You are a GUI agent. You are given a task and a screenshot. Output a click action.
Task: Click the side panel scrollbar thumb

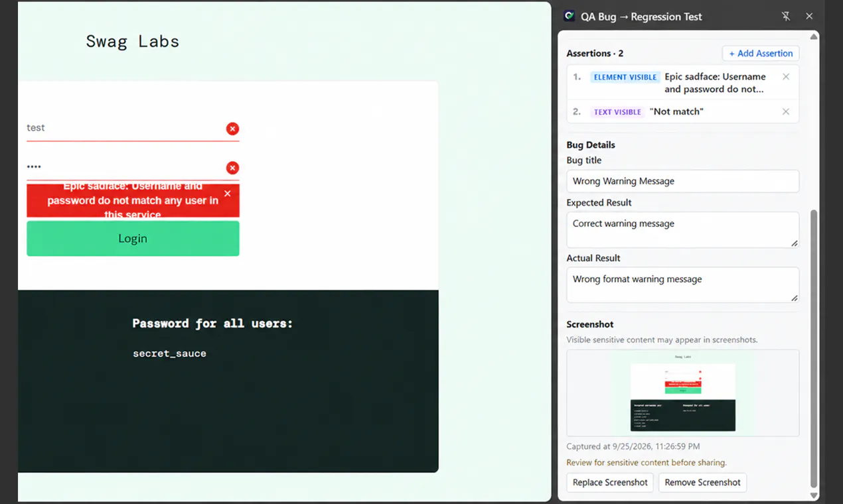pos(814,349)
